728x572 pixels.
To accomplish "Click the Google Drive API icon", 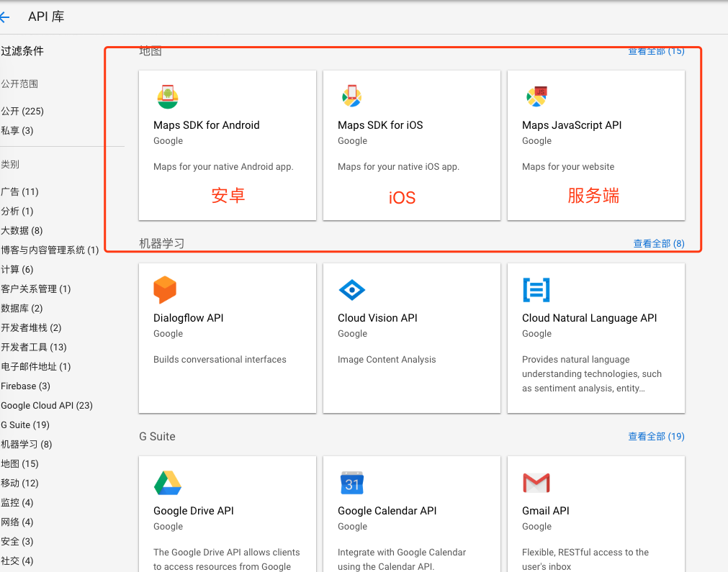I will [x=168, y=483].
